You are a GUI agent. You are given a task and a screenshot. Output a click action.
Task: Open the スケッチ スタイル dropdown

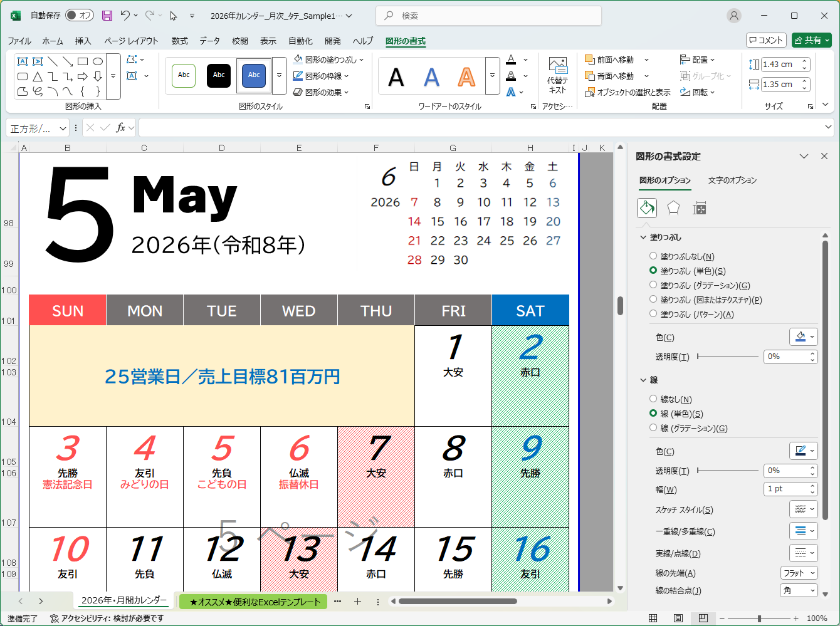803,509
